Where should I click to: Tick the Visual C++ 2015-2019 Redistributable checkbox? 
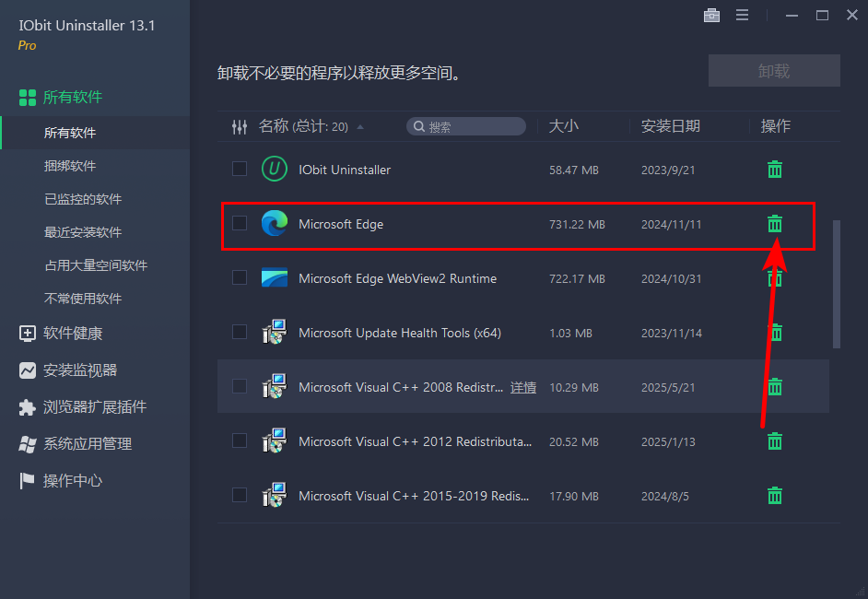pos(240,494)
